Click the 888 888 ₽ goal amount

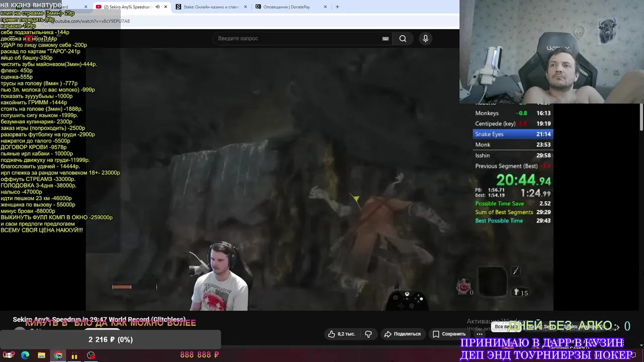pyautogui.click(x=200, y=355)
